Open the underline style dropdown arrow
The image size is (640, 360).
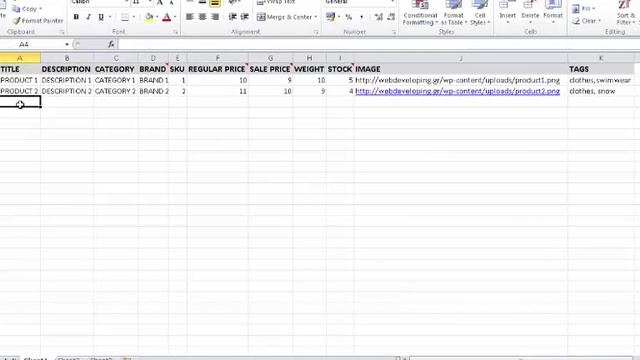click(x=110, y=17)
